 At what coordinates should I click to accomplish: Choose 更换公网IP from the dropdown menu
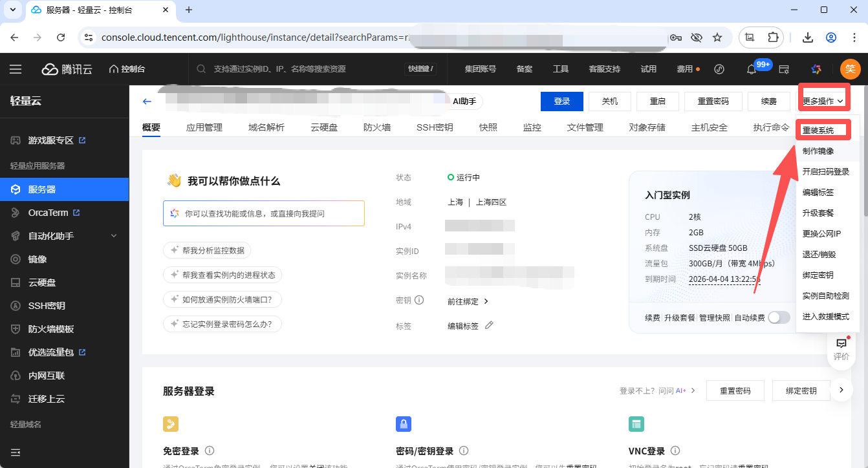(821, 234)
